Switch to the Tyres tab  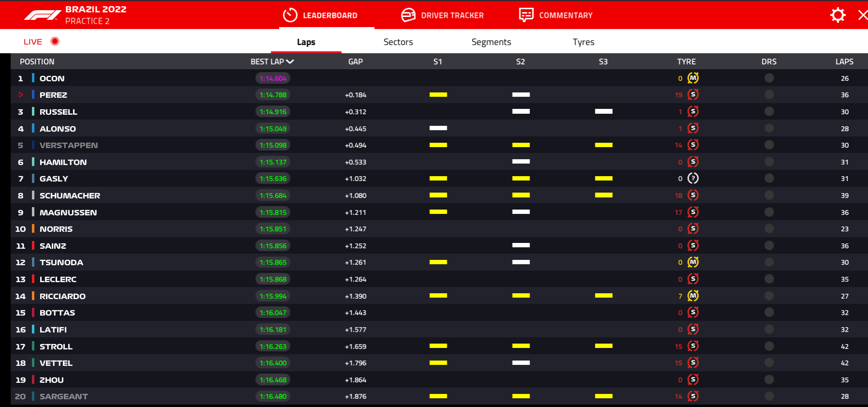click(583, 42)
